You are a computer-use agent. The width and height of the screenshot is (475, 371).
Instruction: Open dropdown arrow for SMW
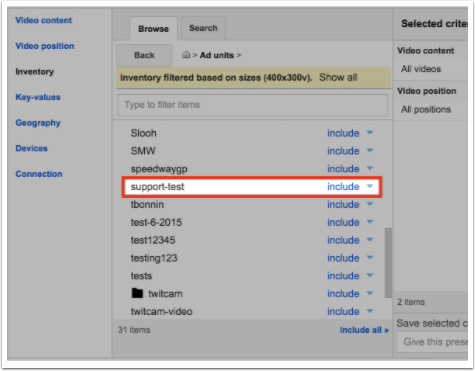click(x=370, y=151)
